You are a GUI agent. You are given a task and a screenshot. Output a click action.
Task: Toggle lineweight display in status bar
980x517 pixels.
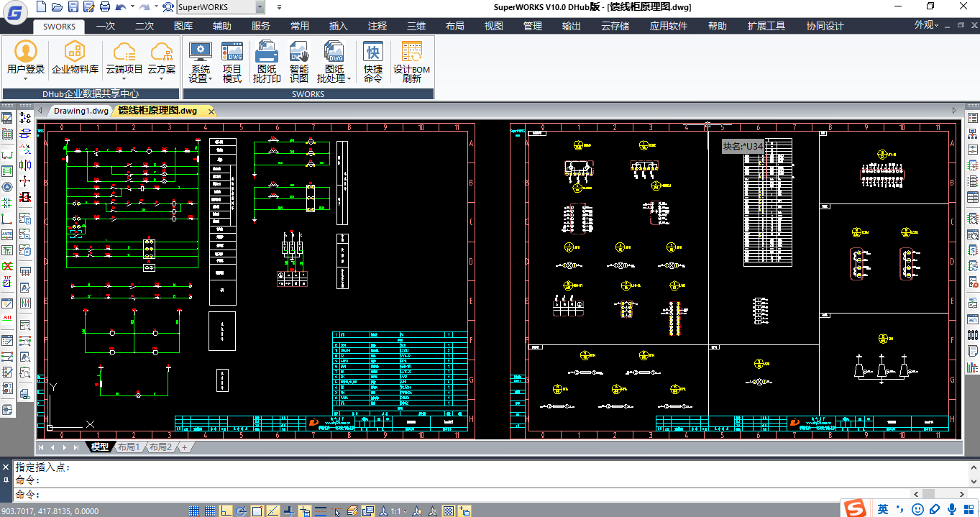click(321, 511)
